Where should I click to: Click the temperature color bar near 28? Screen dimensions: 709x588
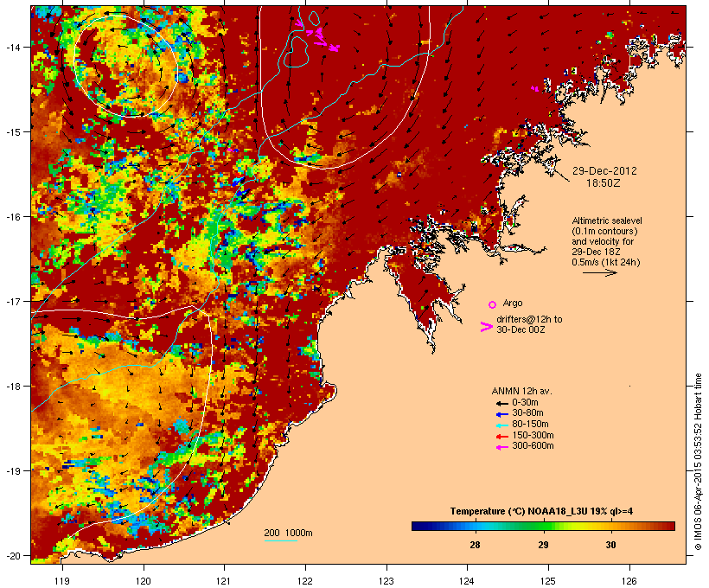(x=475, y=526)
